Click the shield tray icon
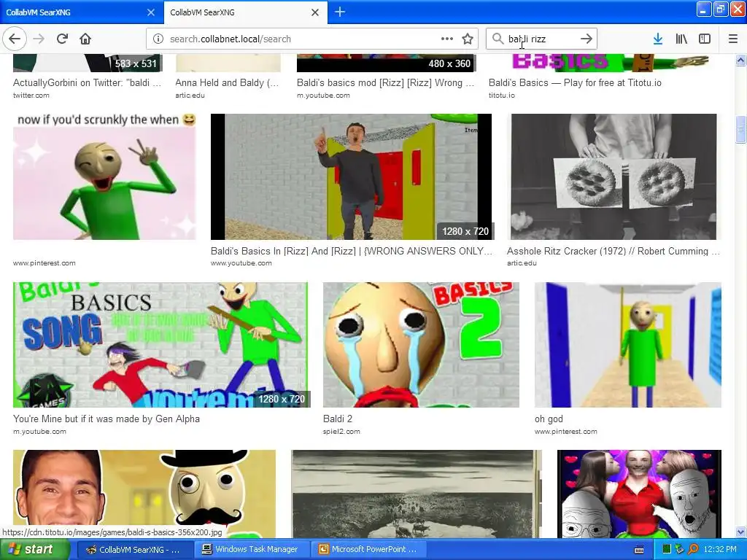The image size is (747, 560). click(679, 550)
